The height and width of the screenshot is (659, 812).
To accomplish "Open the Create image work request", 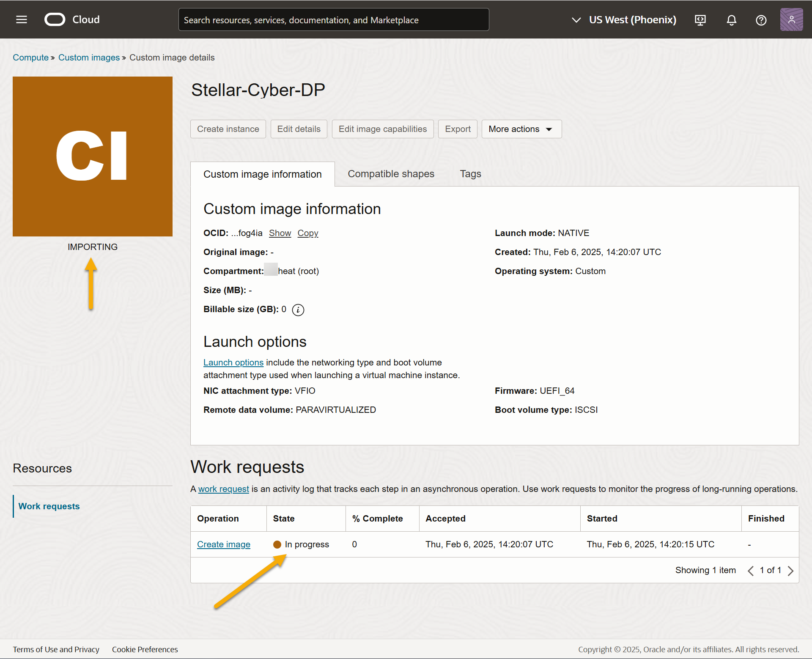I will (x=224, y=544).
